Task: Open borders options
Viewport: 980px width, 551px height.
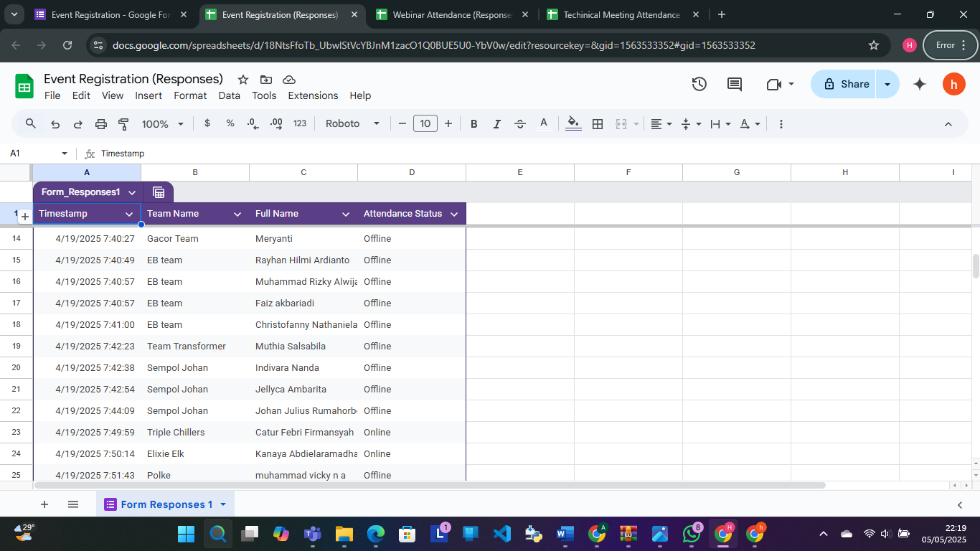Action: (598, 124)
